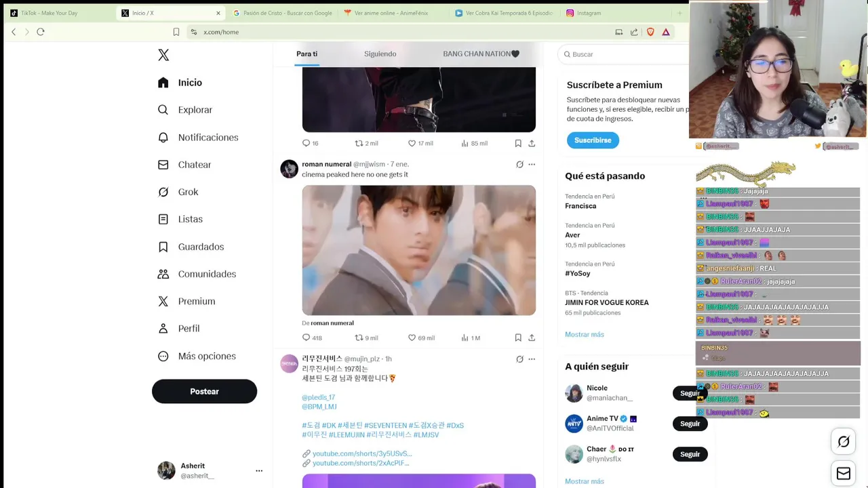
Task: Bookmark the roman numeral post
Action: [x=518, y=338]
